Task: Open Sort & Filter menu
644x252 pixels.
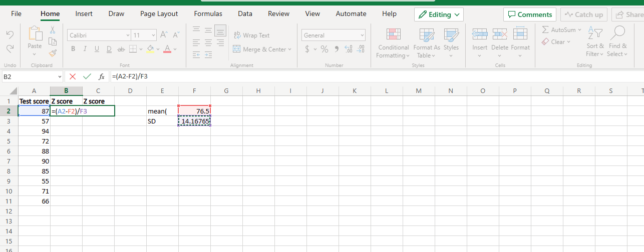Action: pyautogui.click(x=595, y=42)
